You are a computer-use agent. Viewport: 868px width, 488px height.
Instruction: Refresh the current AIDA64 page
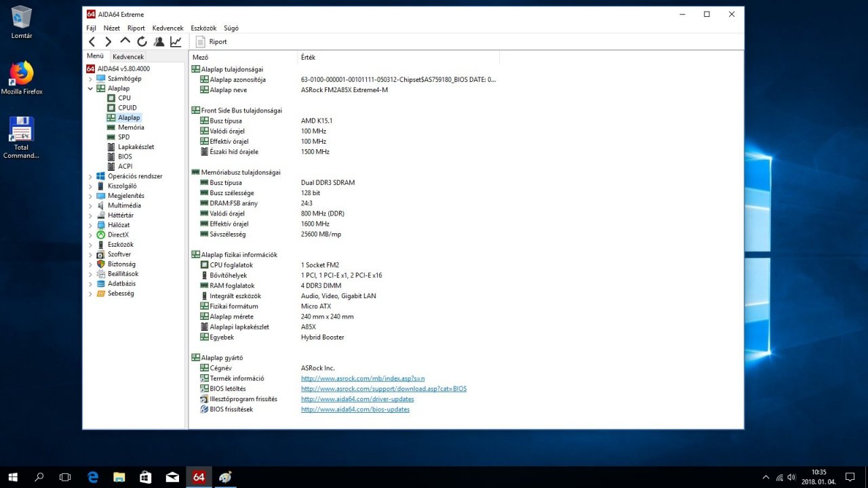pos(142,42)
